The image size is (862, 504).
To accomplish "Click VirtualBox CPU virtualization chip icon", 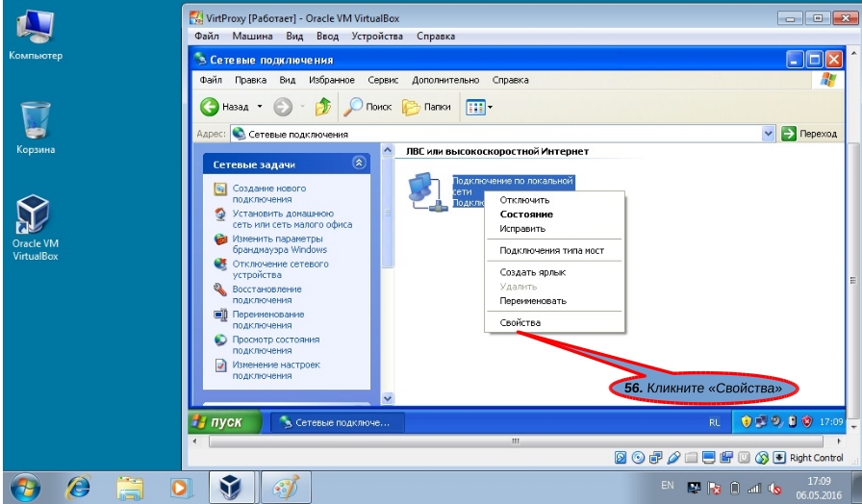I will (744, 457).
